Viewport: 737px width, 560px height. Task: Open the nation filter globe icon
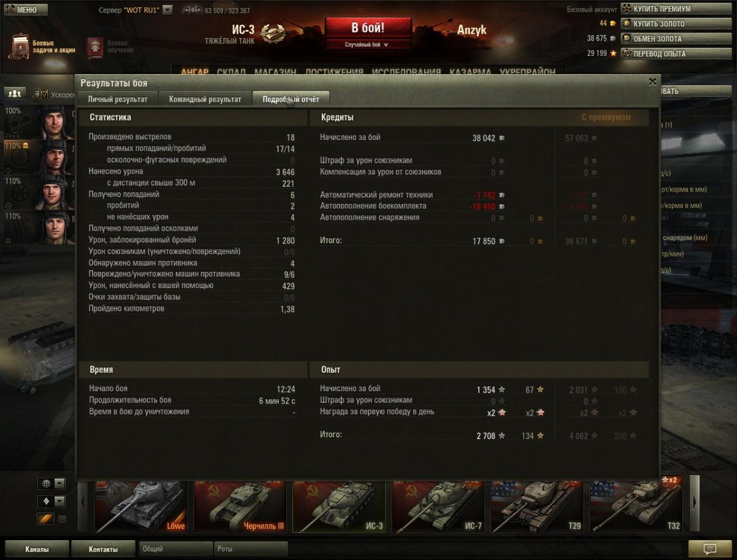[x=45, y=484]
